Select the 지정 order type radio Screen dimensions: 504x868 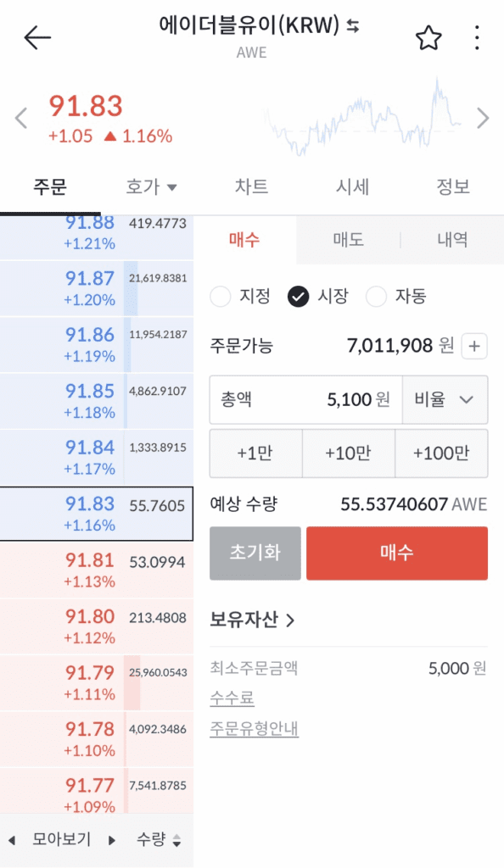pos(221,297)
